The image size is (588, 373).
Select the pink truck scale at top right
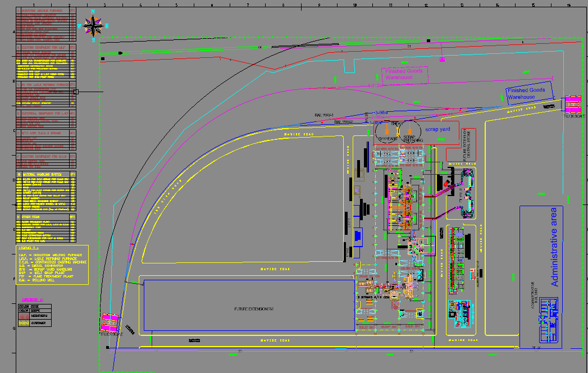(573, 103)
